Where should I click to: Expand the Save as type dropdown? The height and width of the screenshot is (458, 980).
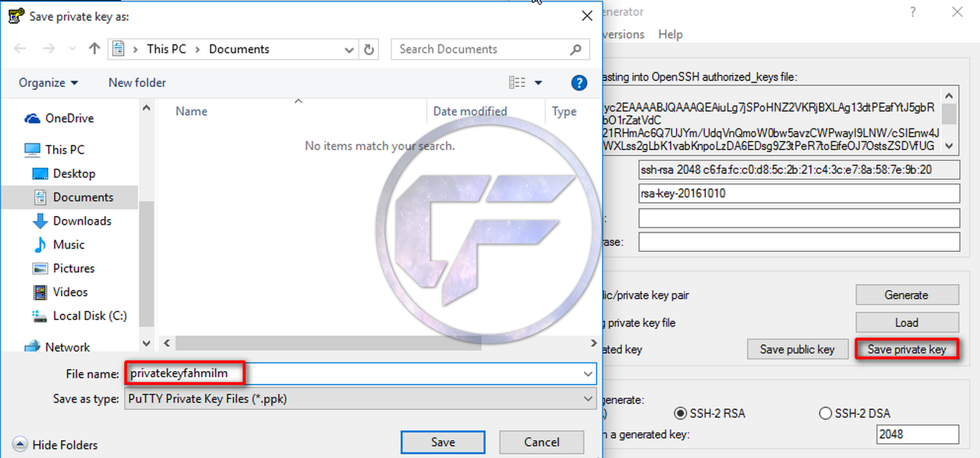pyautogui.click(x=360, y=398)
